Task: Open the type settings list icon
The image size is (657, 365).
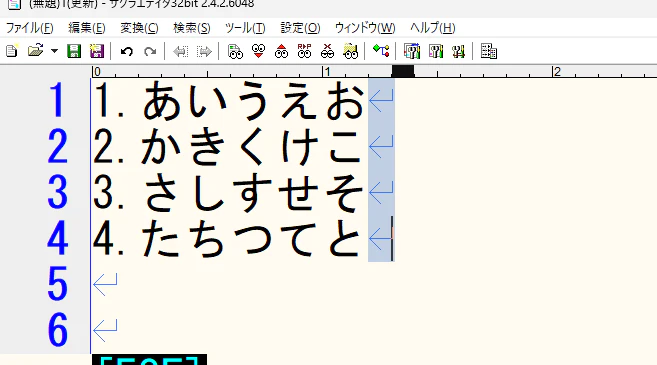Action: [x=412, y=51]
